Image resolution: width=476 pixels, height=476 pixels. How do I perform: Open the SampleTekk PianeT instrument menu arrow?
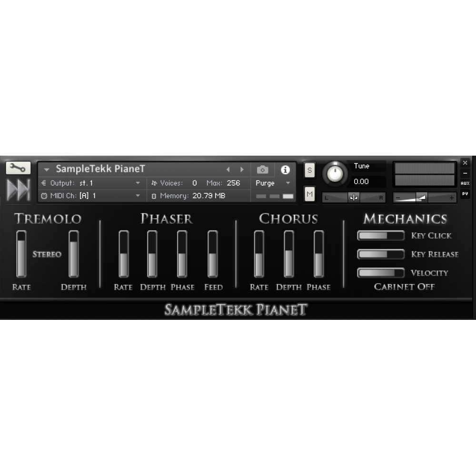[x=47, y=169]
